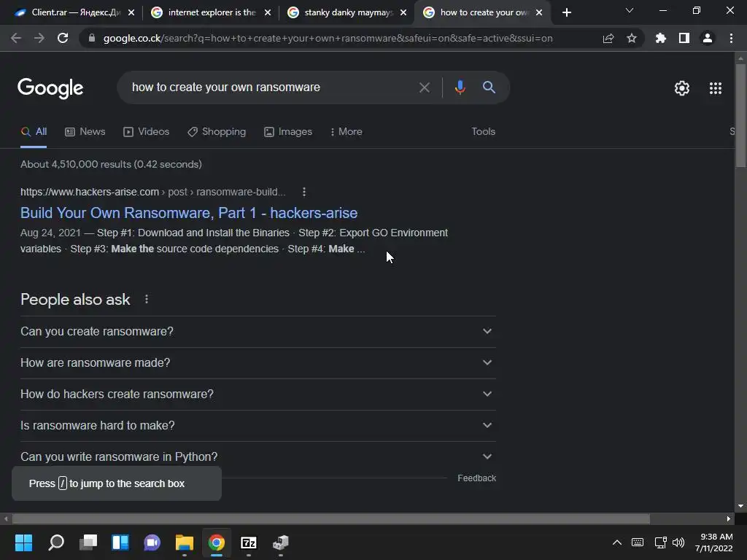Bookmark this page with the star icon
This screenshot has height=560, width=747.
point(632,38)
